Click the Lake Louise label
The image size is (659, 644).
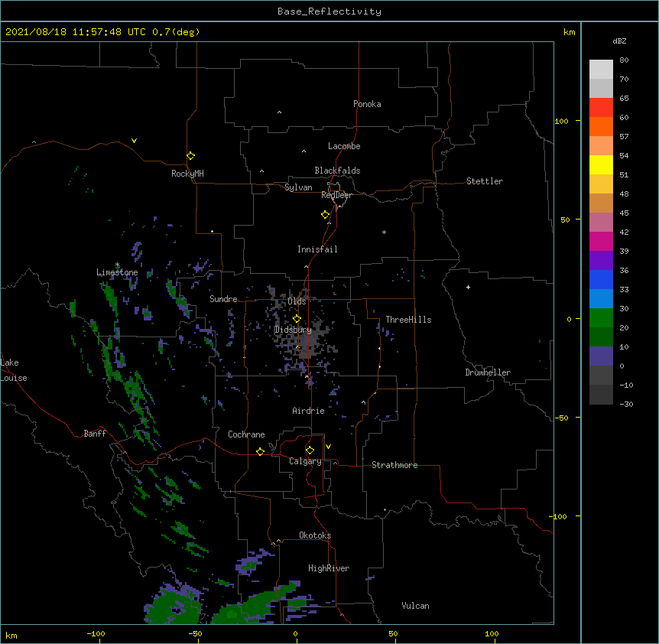point(14,370)
